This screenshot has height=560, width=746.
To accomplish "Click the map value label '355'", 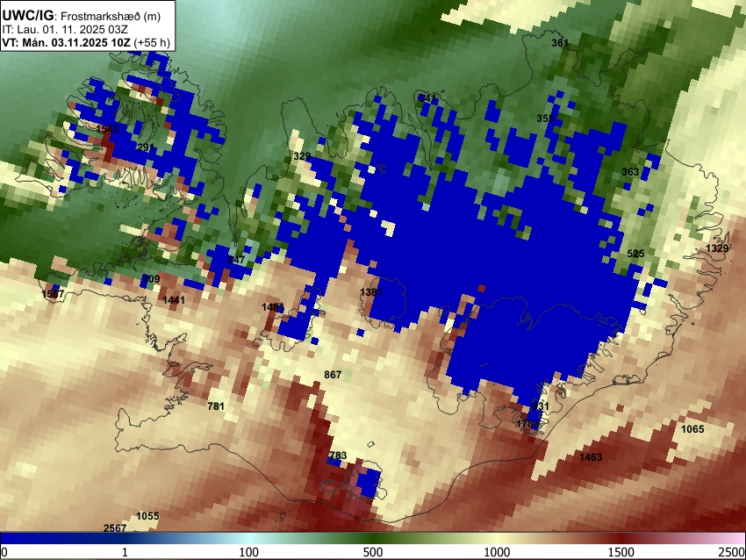I will (x=545, y=118).
